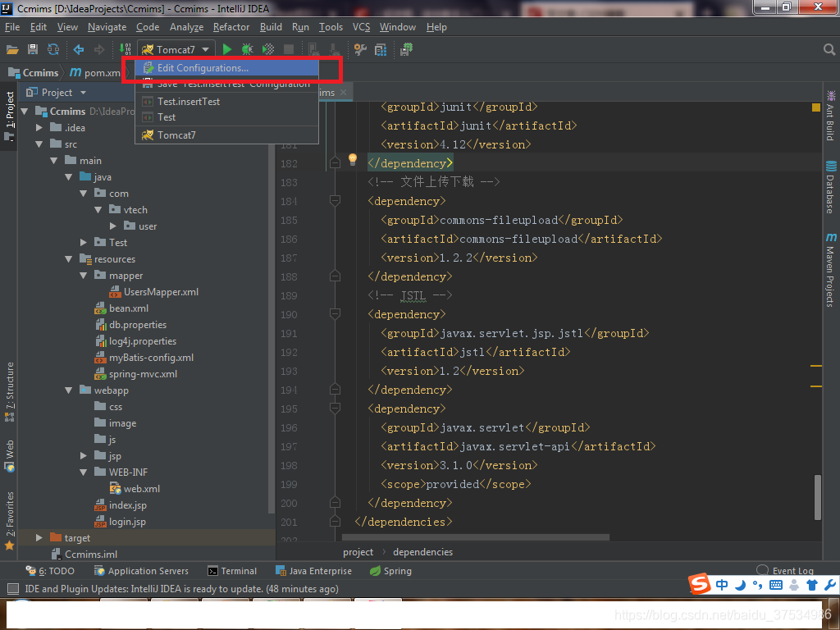Click the Save All toolbar icon
This screenshot has height=630, width=840.
coord(33,50)
